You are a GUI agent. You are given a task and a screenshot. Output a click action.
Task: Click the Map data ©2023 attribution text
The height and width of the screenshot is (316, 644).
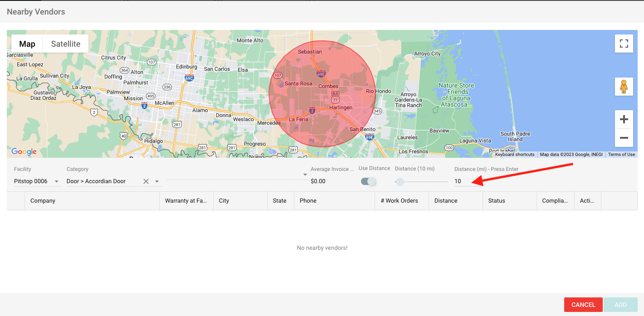coord(571,155)
